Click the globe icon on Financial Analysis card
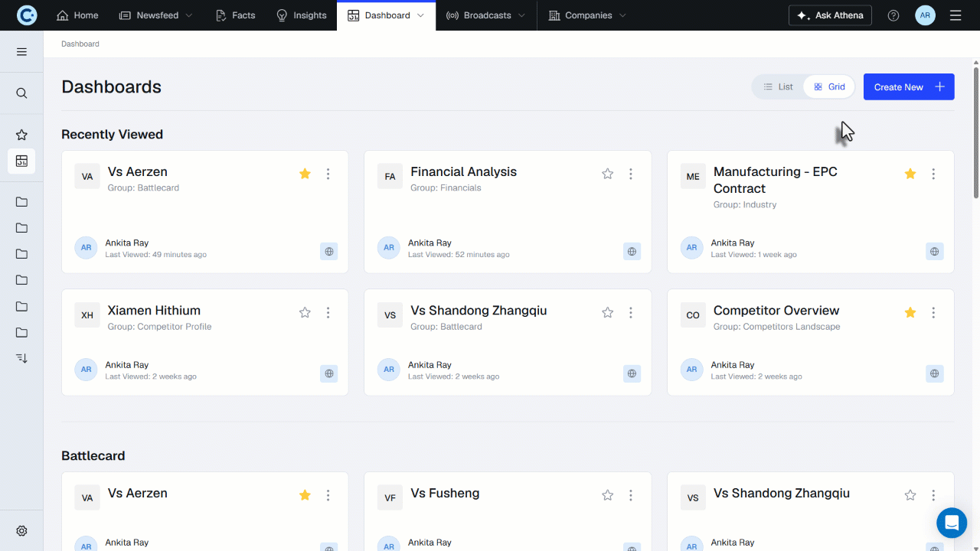The image size is (980, 551). (x=632, y=251)
